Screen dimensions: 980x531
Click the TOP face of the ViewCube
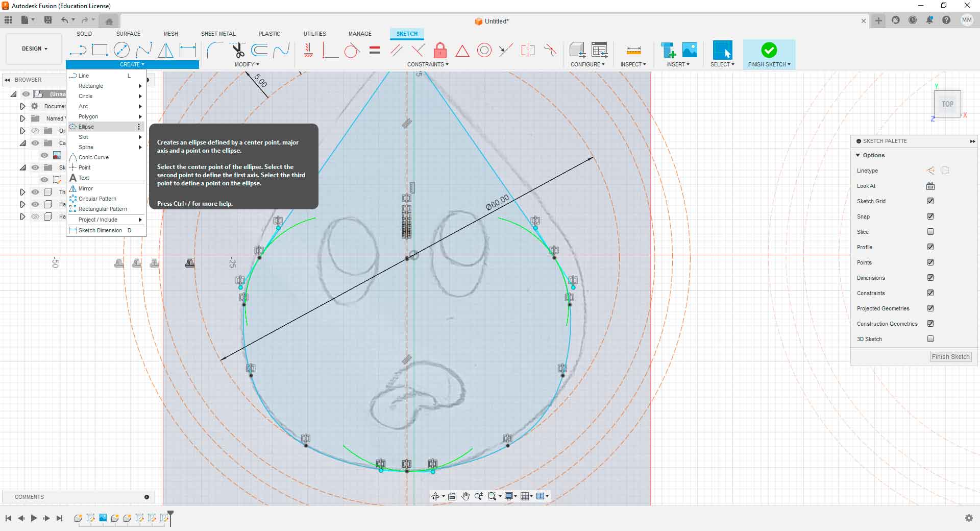tap(947, 104)
